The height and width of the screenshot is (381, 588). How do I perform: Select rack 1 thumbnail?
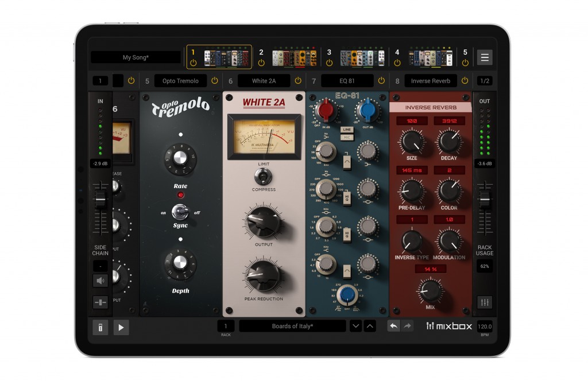(226, 57)
